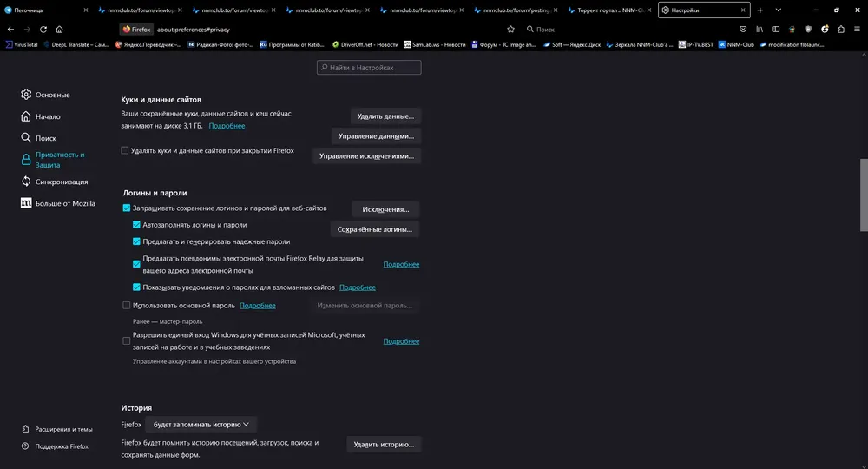Open the account avatar toolbar icon

pyautogui.click(x=825, y=30)
